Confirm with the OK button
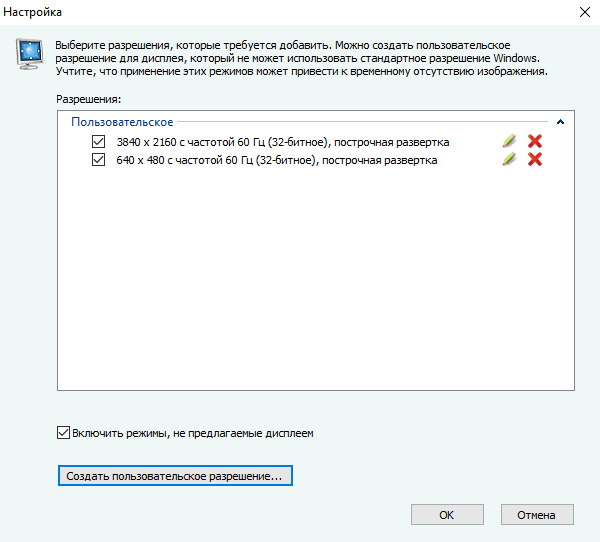Viewport: 600px width, 542px height. coord(446,515)
